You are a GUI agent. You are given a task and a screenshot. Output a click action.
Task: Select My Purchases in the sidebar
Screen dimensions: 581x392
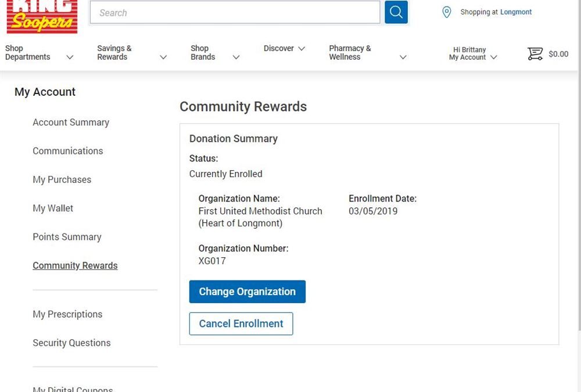pyautogui.click(x=62, y=179)
